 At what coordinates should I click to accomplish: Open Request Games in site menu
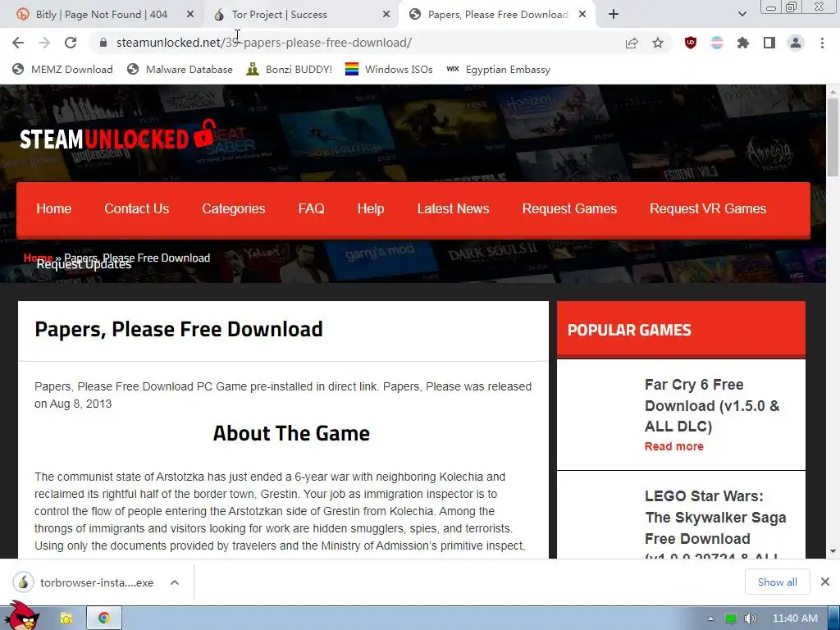pos(569,209)
